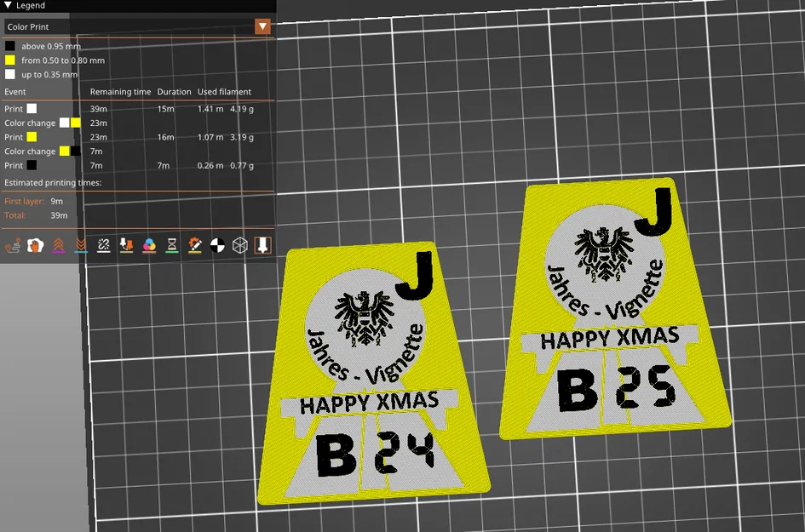Select white-to-yellow Color change event

point(42,123)
